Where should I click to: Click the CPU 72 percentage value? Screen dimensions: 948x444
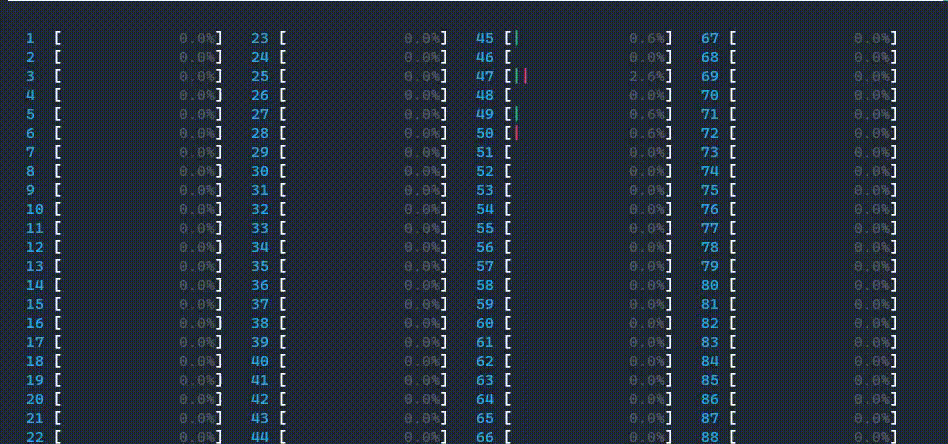pyautogui.click(x=871, y=133)
